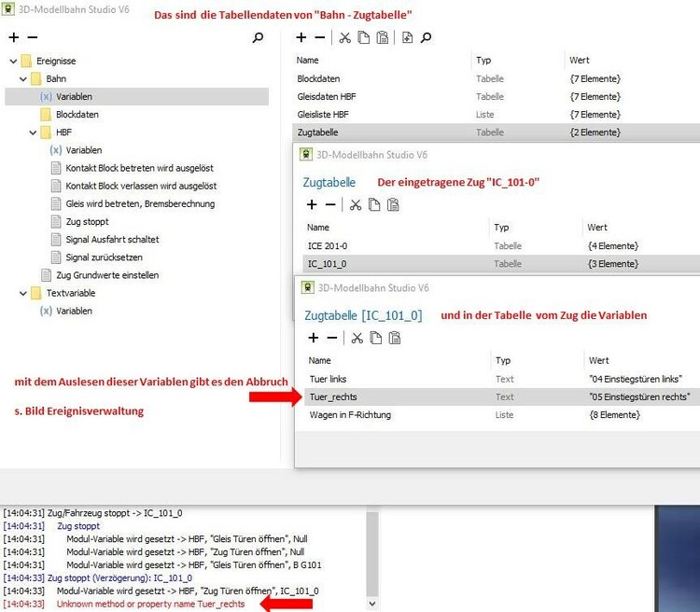Add a new entry in the first Zugtabelle window

tap(313, 204)
